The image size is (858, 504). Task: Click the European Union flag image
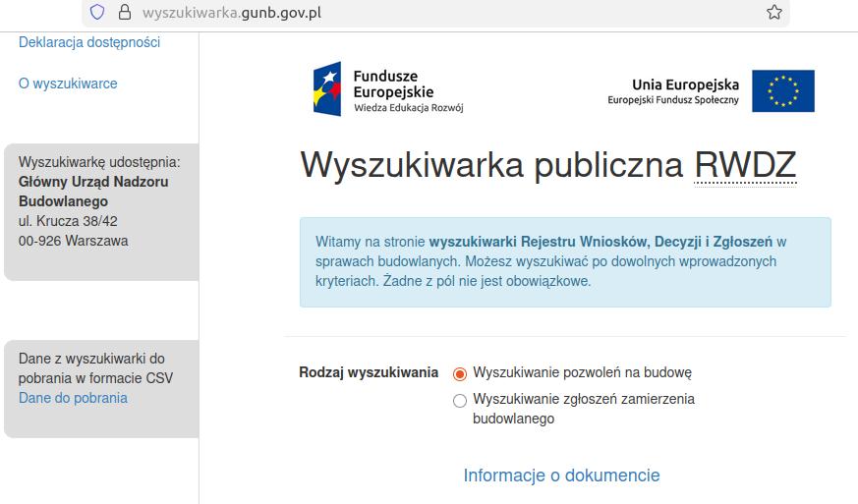[x=783, y=91]
